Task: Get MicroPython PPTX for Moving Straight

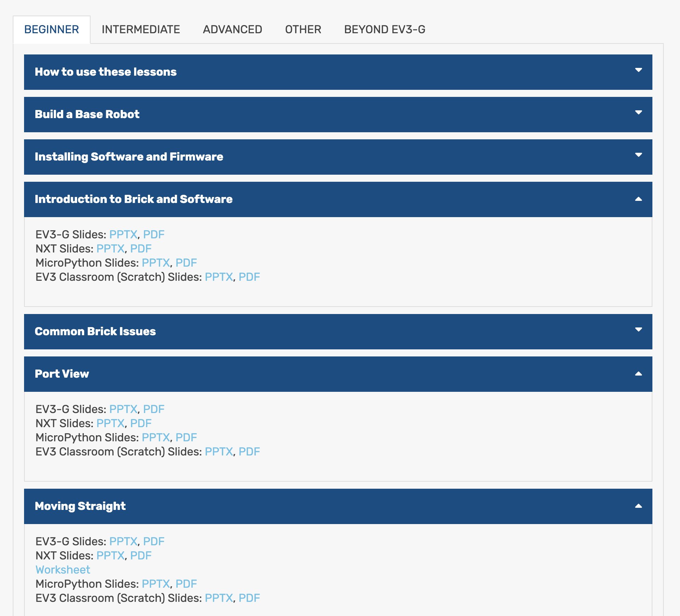Action: point(156,584)
